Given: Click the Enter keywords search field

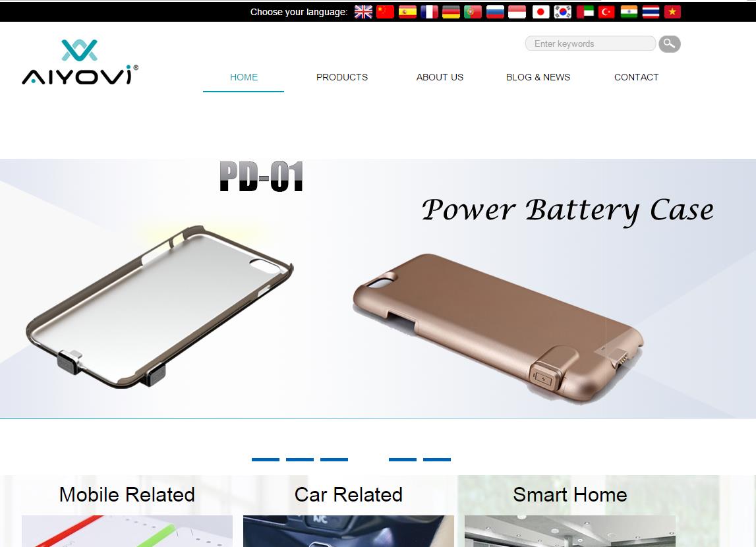Looking at the screenshot, I should [590, 43].
